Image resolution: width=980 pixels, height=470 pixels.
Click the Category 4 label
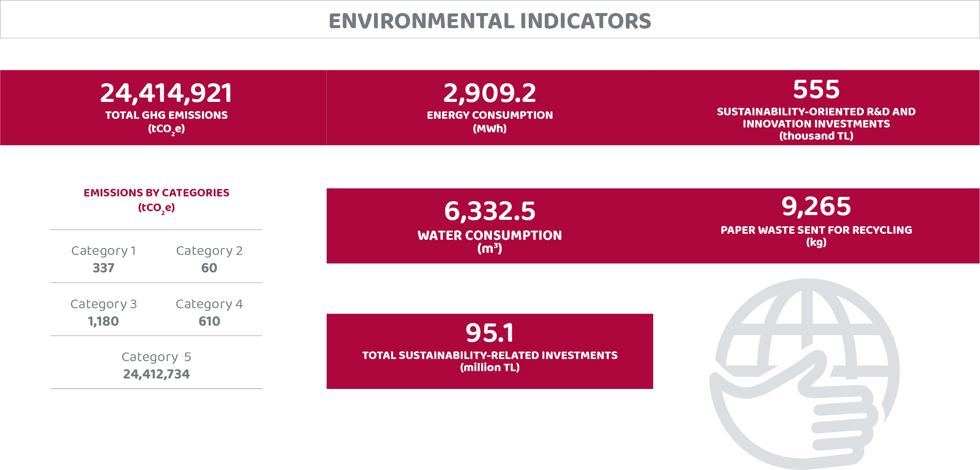209,304
